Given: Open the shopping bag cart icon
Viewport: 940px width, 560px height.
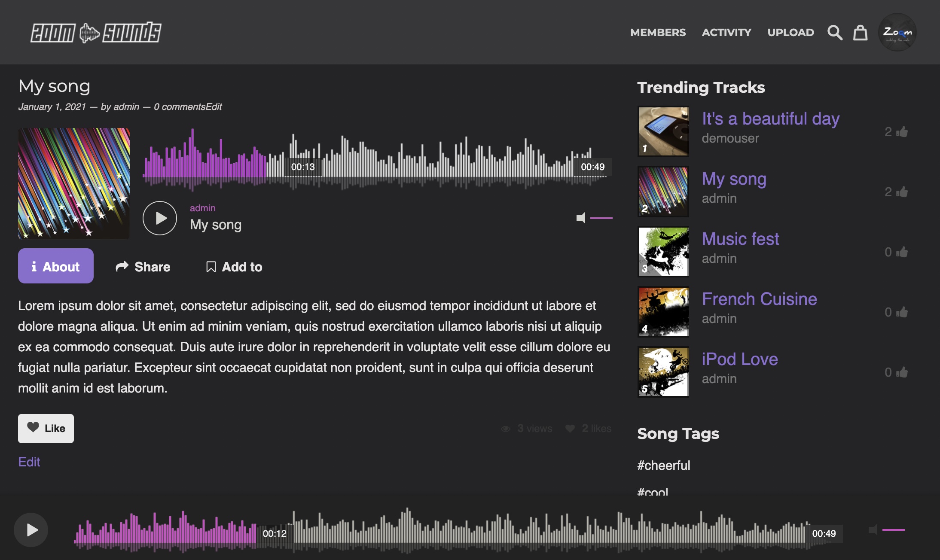Looking at the screenshot, I should [x=860, y=33].
